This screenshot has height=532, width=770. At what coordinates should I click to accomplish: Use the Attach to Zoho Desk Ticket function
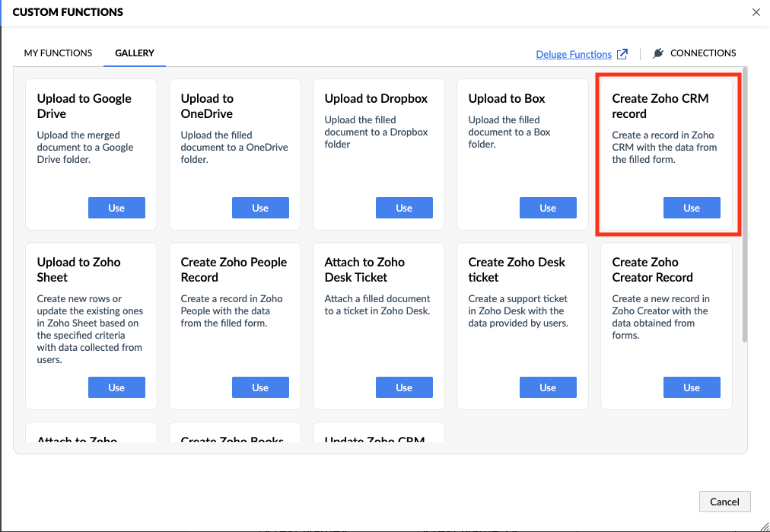click(404, 387)
